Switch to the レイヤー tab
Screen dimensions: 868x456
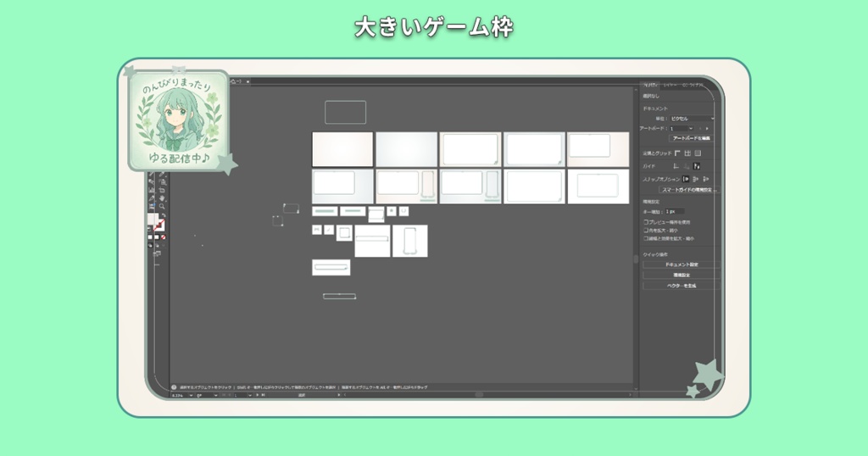point(670,86)
